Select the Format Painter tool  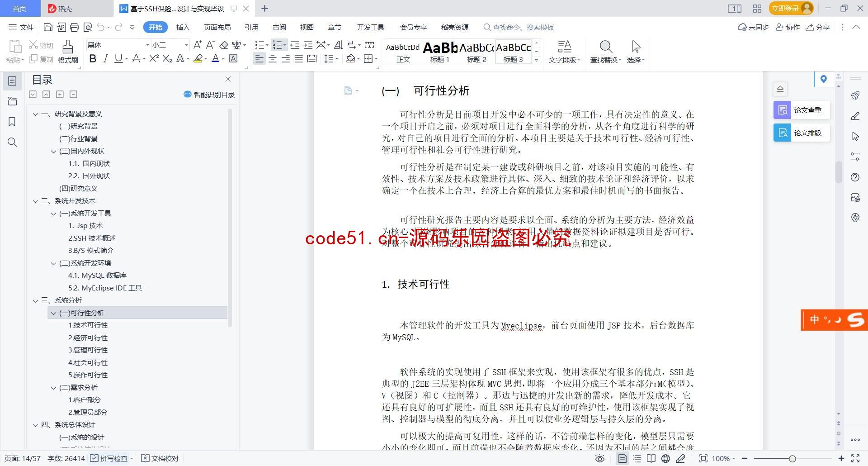[x=68, y=51]
